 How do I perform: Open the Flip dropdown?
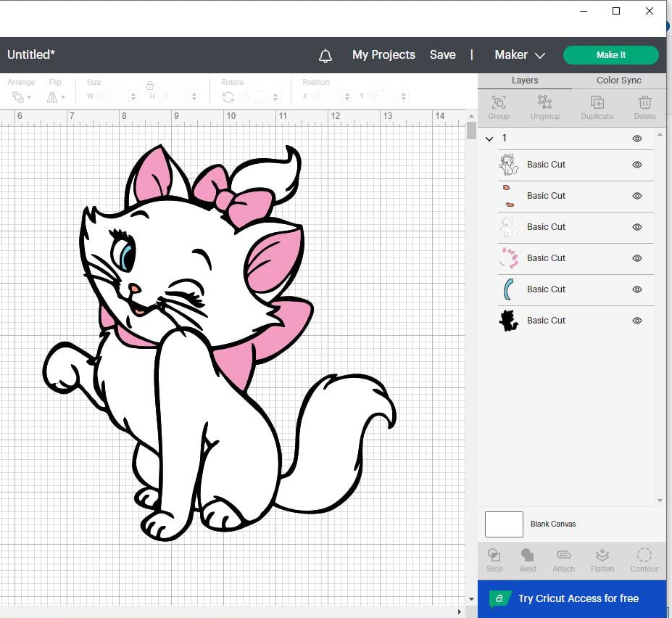[x=56, y=97]
